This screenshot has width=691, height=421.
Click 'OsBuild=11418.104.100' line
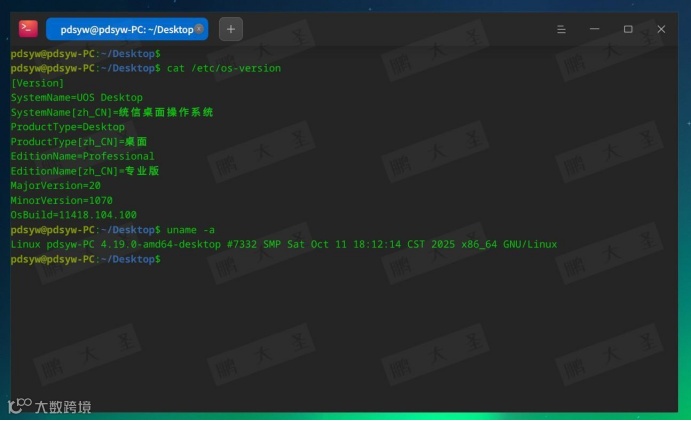(74, 215)
